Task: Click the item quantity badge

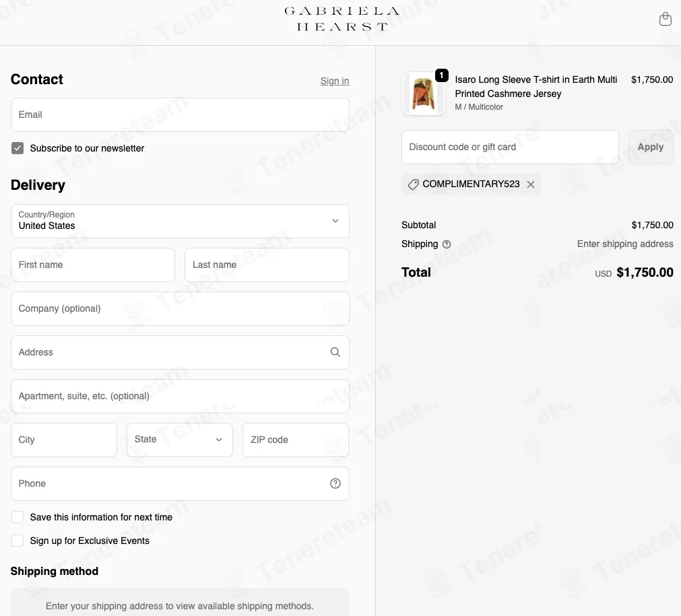Action: 441,75
